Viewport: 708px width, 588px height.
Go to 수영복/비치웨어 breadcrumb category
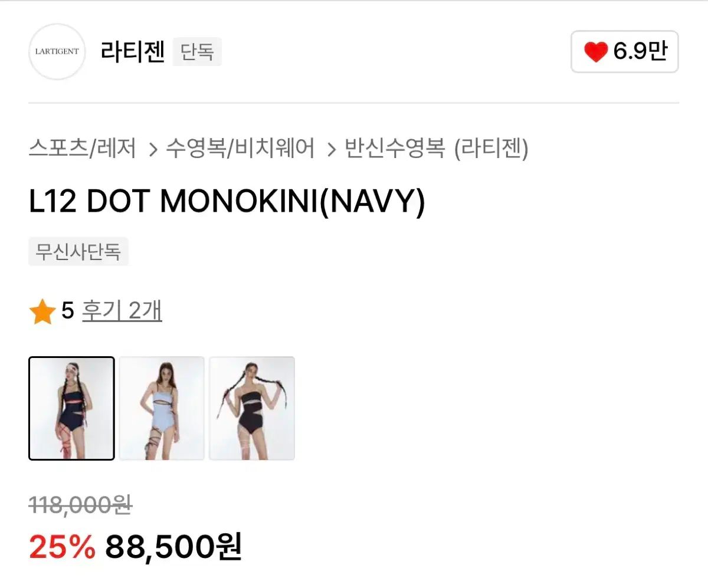pos(240,149)
